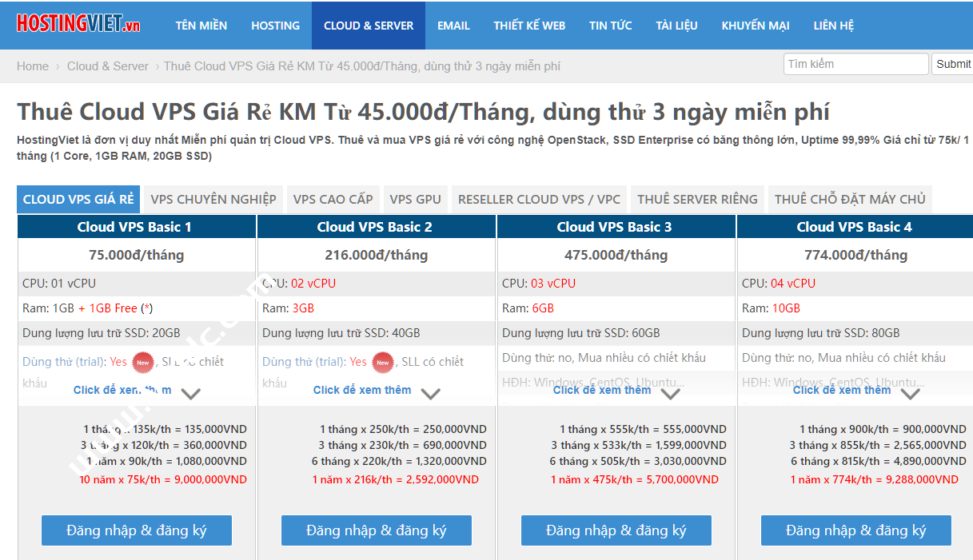The image size is (973, 560).
Task: Click Đăng nhập & đăng ký under Basic 4
Action: click(x=855, y=530)
